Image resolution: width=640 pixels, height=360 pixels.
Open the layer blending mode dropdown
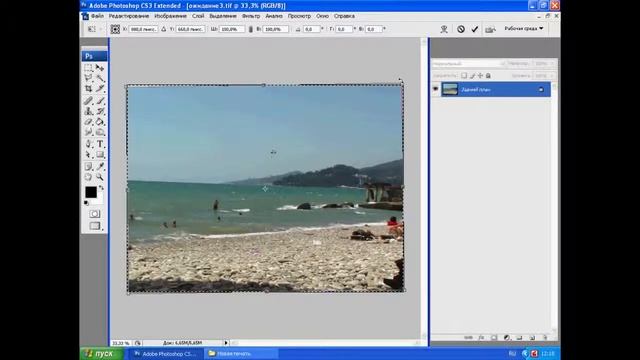469,64
